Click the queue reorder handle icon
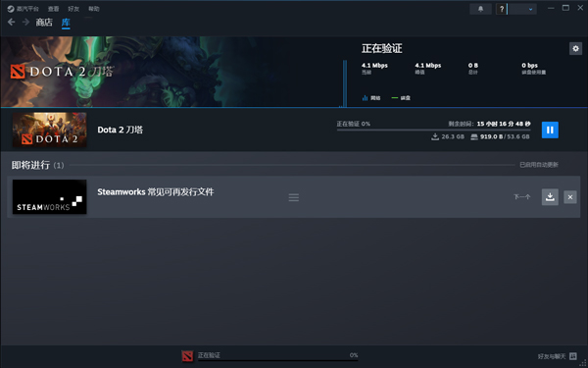This screenshot has width=588, height=368. (x=294, y=197)
